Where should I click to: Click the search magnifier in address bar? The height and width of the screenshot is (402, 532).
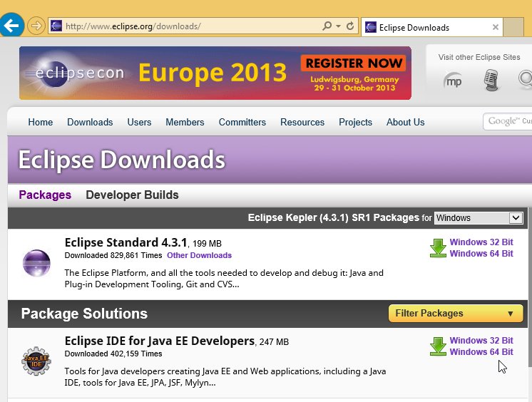pos(327,26)
